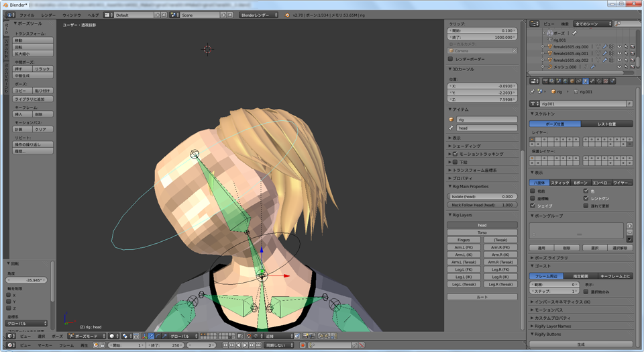Open the ヘルプ menu

pos(93,15)
